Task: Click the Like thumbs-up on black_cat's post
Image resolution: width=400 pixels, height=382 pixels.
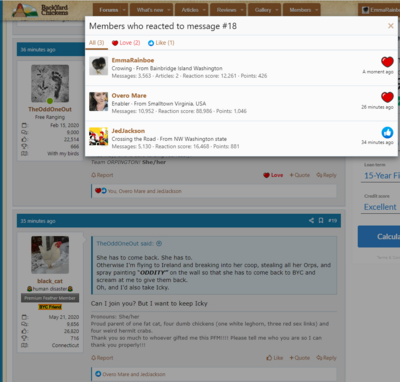Action: pos(275,358)
